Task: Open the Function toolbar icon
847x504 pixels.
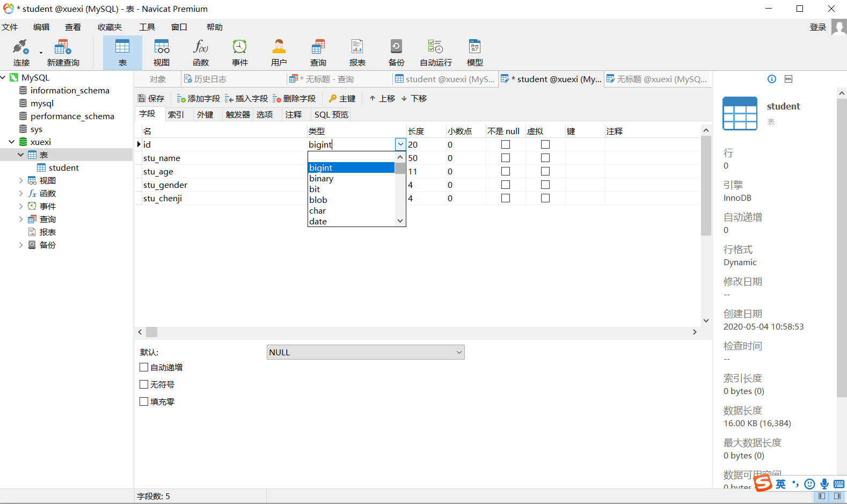Action: 201,53
